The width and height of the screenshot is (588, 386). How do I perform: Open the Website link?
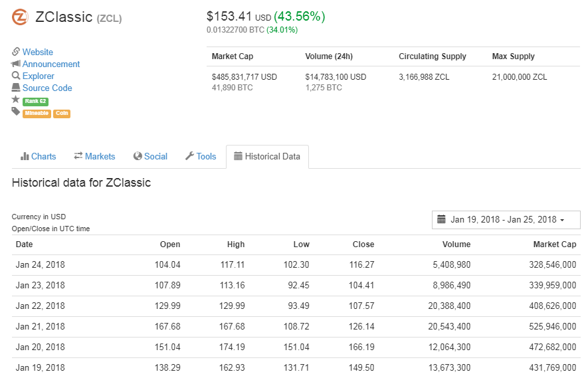(x=37, y=52)
